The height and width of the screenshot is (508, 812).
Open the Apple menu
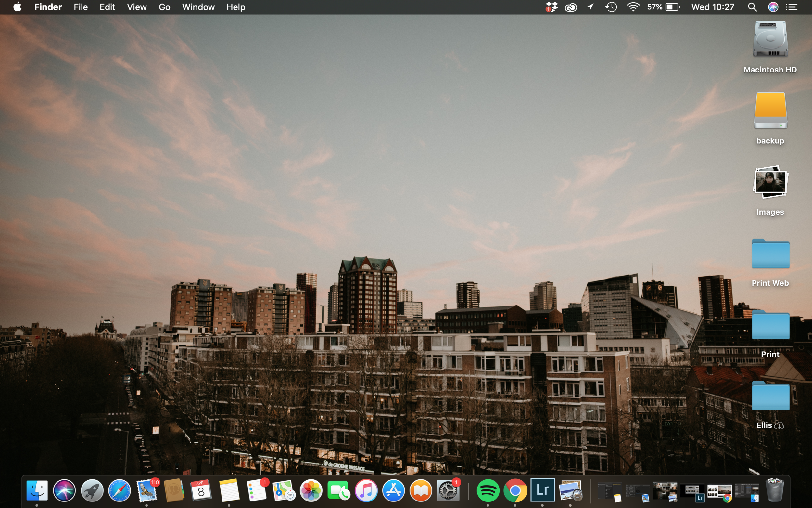(17, 7)
